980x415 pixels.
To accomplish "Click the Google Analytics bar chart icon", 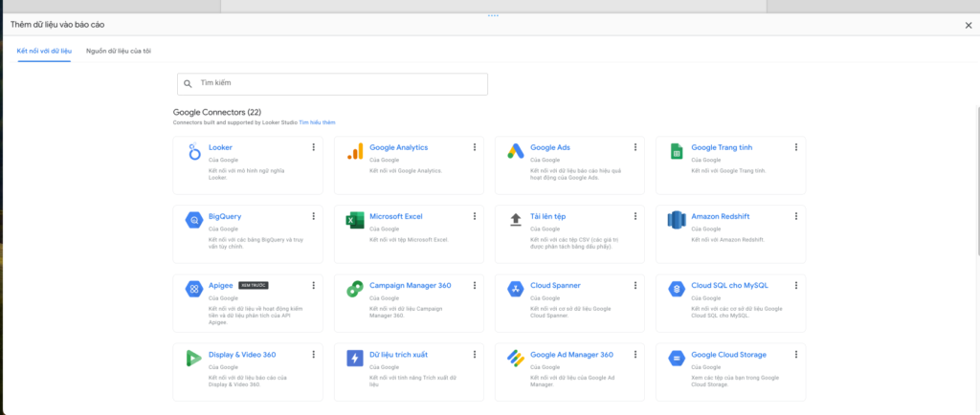I will click(354, 151).
